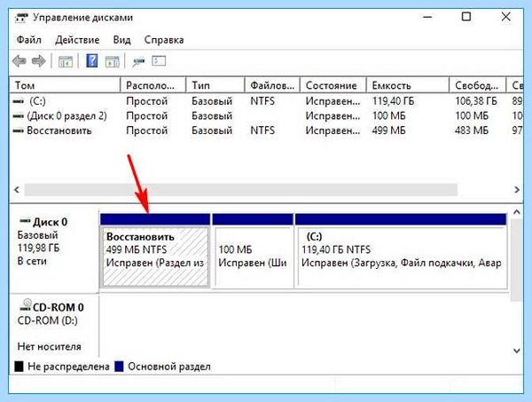Open the blue Help question-mark icon
Image resolution: width=532 pixels, height=402 pixels.
[92, 61]
